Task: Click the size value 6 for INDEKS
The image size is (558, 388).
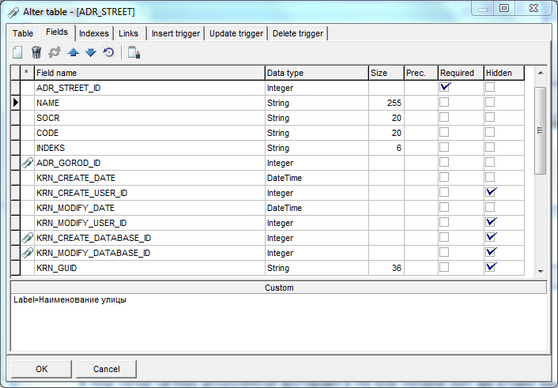Action: point(399,148)
